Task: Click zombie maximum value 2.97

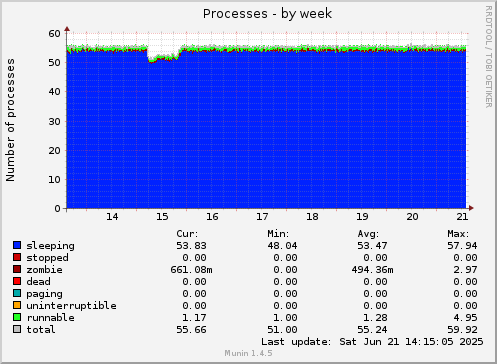Action: tap(465, 270)
